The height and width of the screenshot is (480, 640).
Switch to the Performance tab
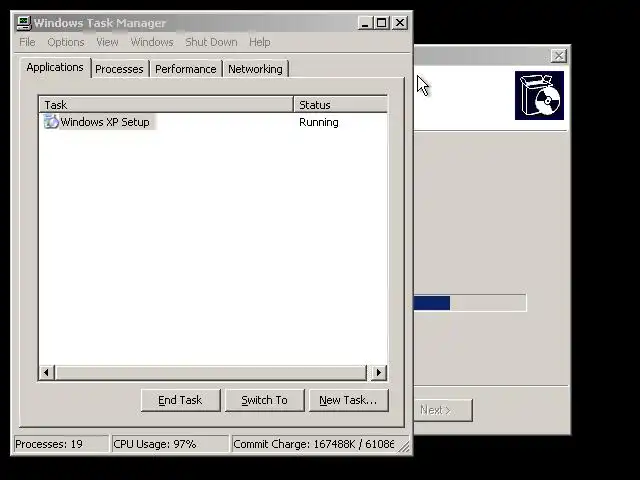click(x=186, y=69)
